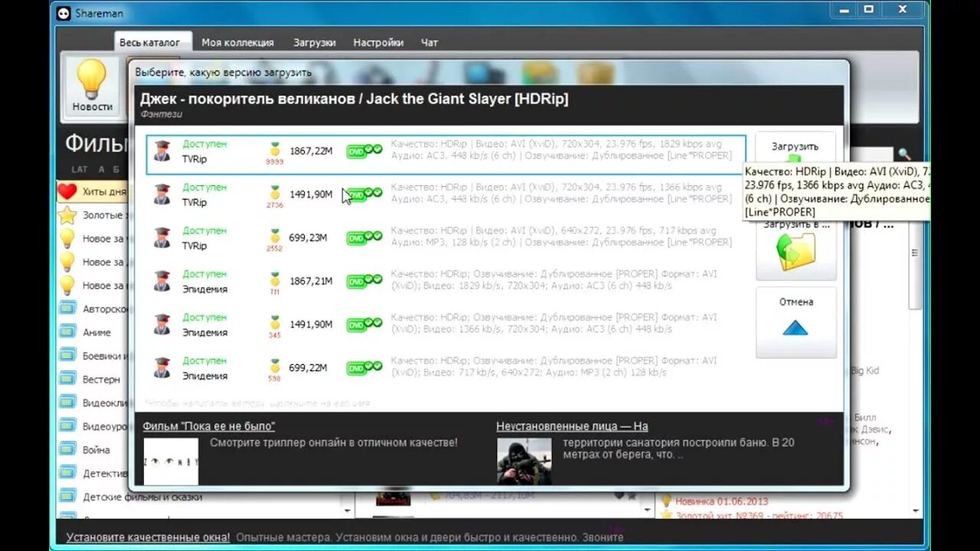Click the green folder download-to icon
This screenshot has height=551, width=980.
point(796,252)
